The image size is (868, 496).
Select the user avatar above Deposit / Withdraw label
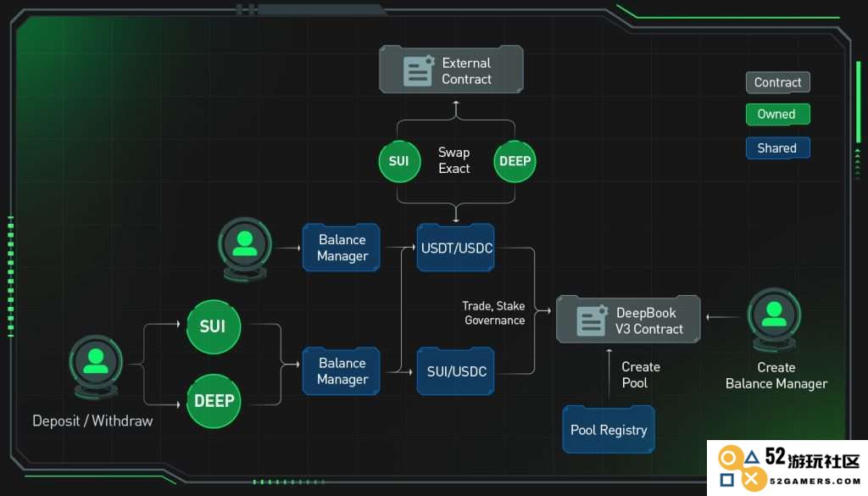click(96, 366)
